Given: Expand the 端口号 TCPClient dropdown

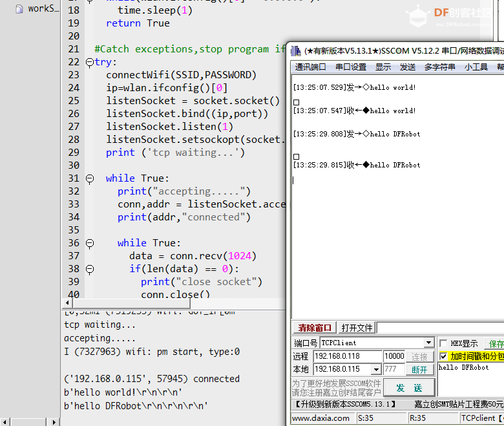Looking at the screenshot, I should 429,343.
